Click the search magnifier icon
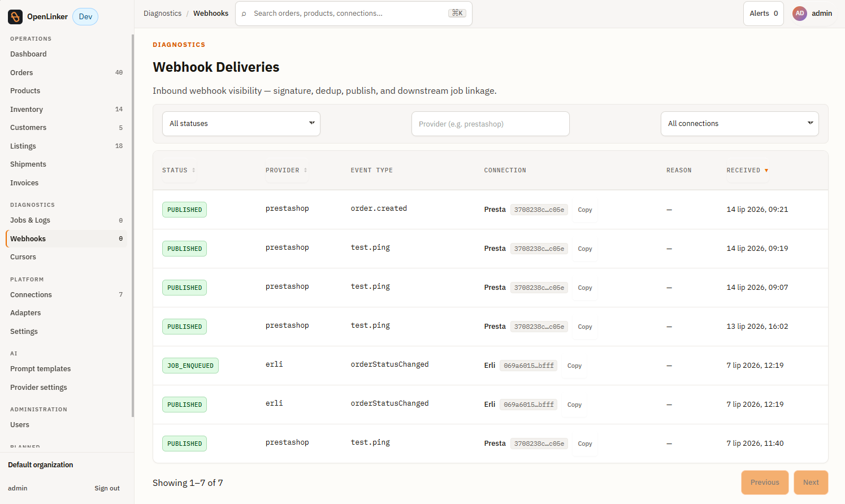 244,14
